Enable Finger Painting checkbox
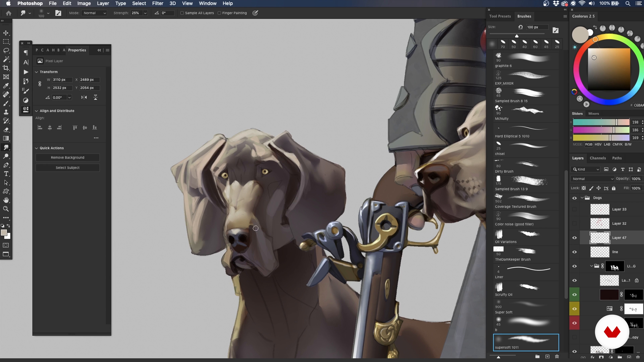The image size is (644, 362). click(x=219, y=13)
